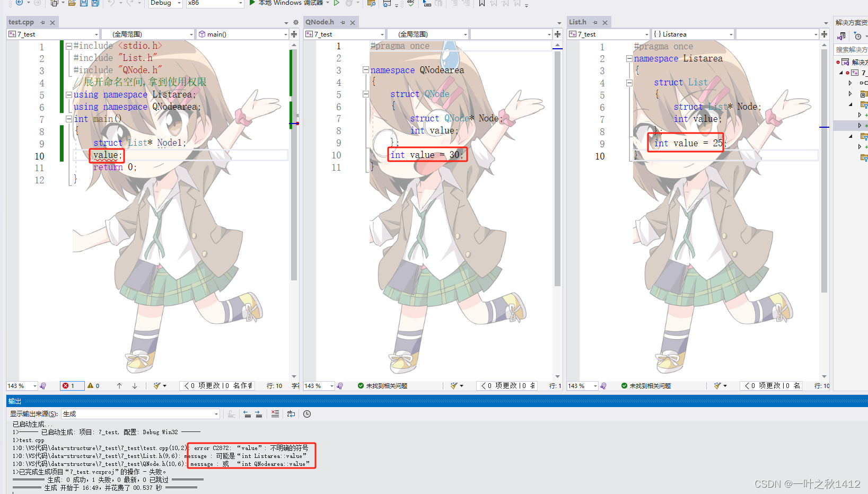Open 全局范围 scope dropdown in QNode.h pane
Image resolution: width=868 pixels, height=494 pixels.
pyautogui.click(x=428, y=34)
